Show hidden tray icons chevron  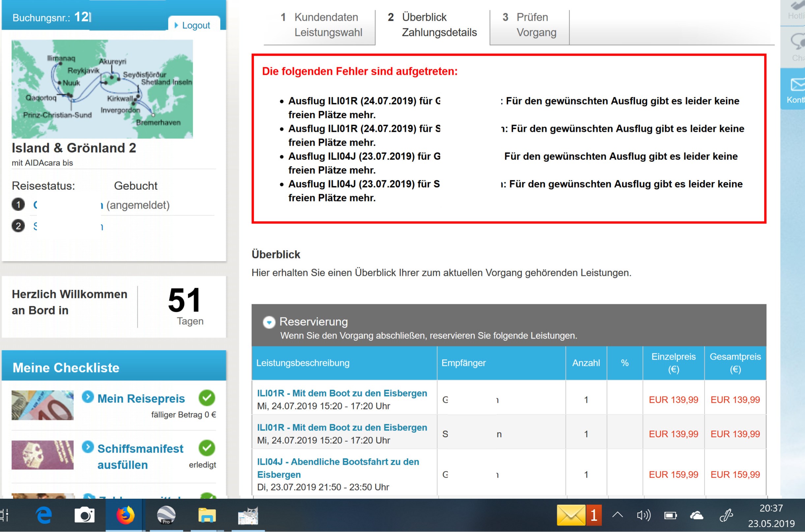click(x=617, y=515)
